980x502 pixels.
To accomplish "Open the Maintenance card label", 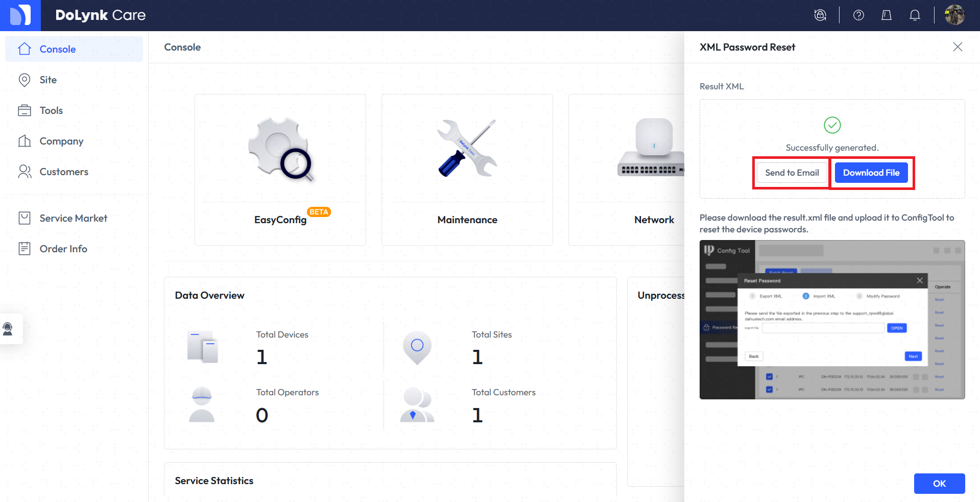I will click(x=467, y=220).
